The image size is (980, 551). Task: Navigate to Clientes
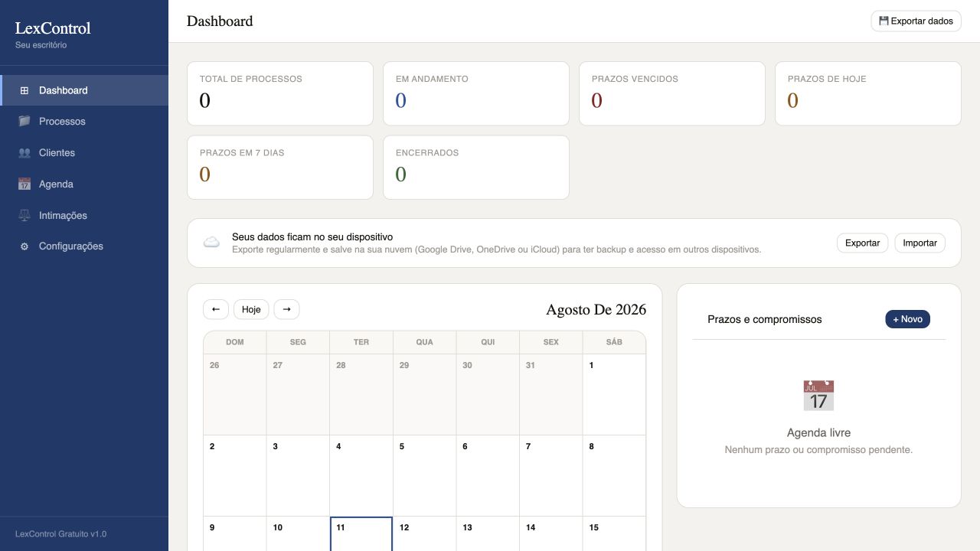pos(84,153)
